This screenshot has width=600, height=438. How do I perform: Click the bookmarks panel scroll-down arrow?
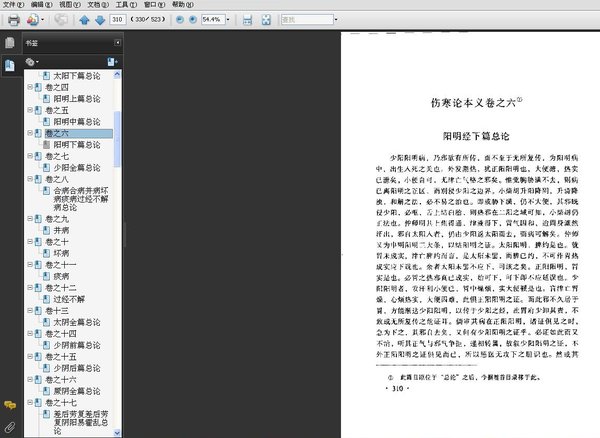(117, 433)
